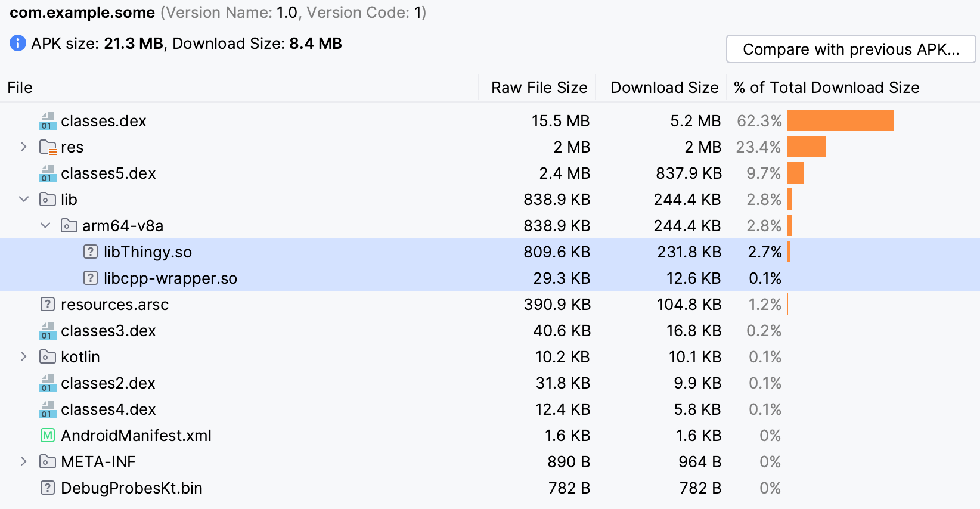This screenshot has height=509, width=980.
Task: Select the classes3.dex file name
Action: pyautogui.click(x=108, y=331)
